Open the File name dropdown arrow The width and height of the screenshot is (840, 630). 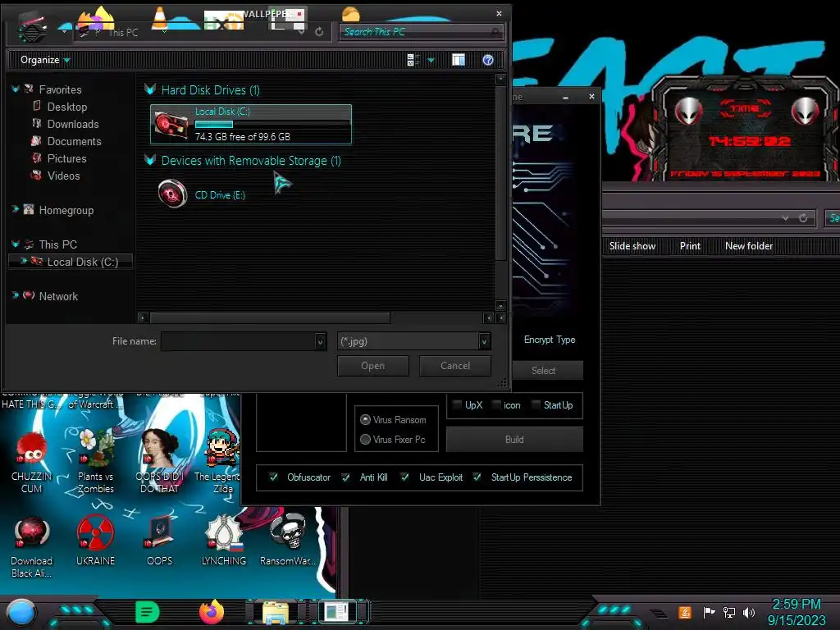pos(321,341)
